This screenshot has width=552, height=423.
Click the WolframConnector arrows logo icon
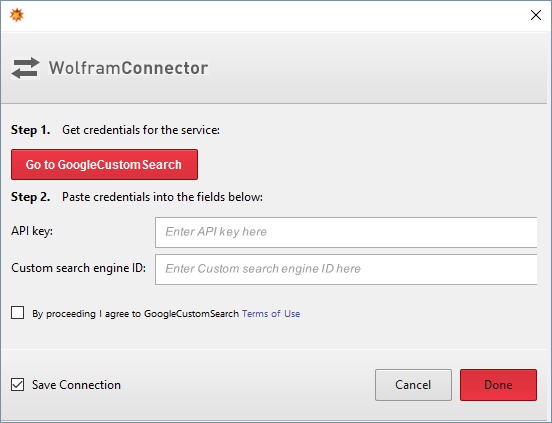tap(25, 68)
